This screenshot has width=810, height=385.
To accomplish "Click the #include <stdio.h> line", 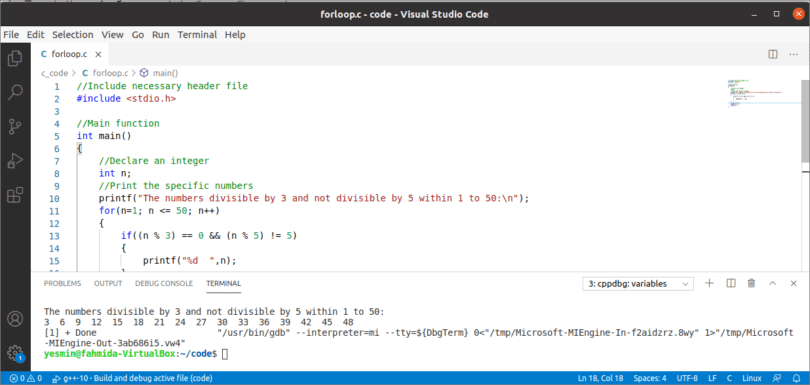I will tap(126, 99).
